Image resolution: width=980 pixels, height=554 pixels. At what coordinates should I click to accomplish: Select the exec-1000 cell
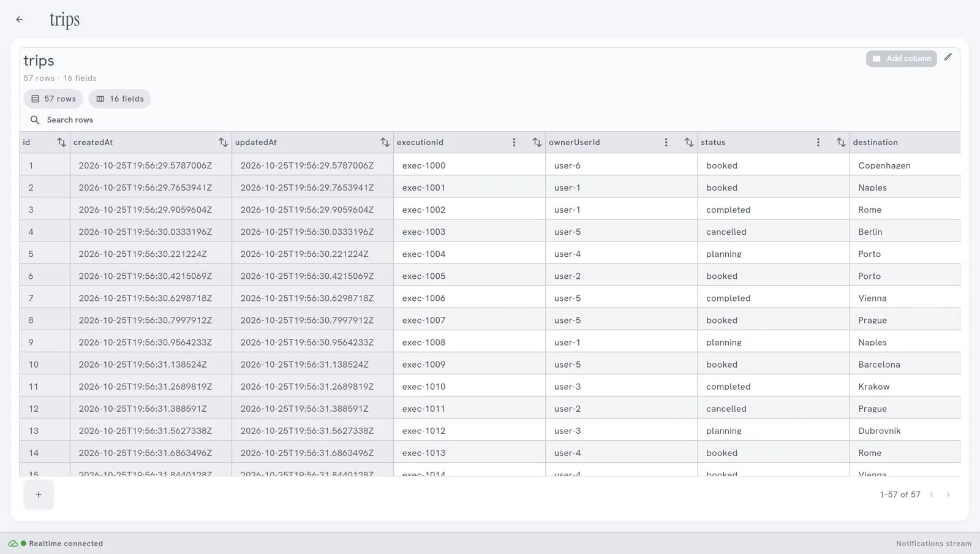469,165
